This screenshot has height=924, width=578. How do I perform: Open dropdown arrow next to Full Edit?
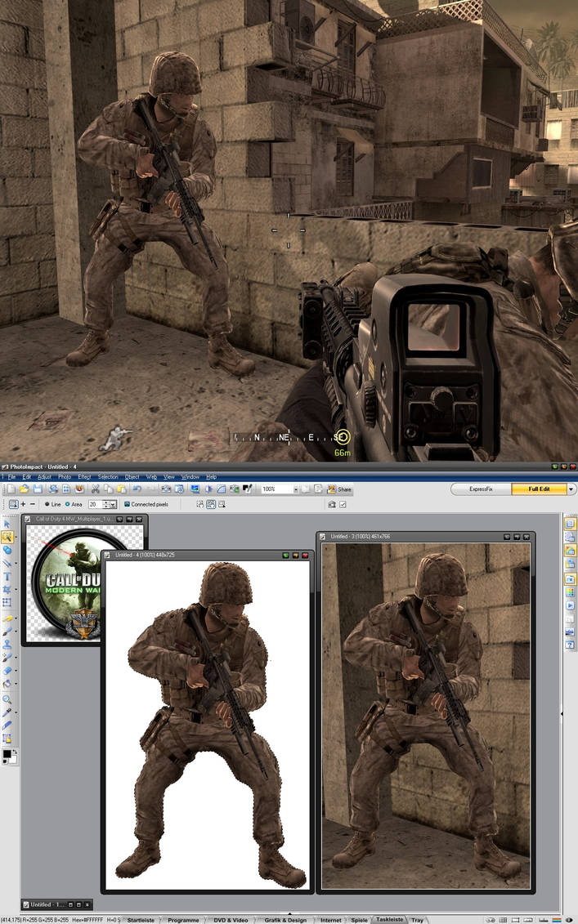(571, 489)
